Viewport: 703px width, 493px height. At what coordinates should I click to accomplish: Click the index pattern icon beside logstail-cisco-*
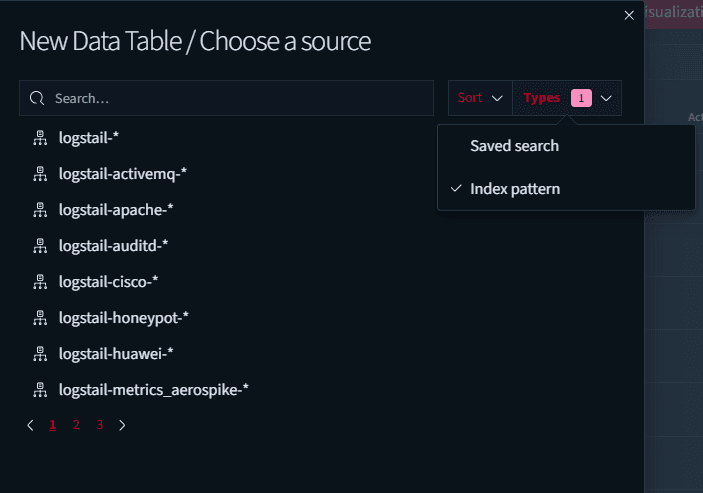(x=40, y=282)
